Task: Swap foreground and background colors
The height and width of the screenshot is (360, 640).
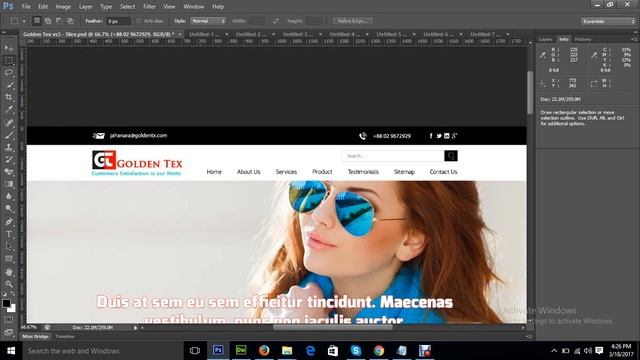Action: click(x=13, y=293)
